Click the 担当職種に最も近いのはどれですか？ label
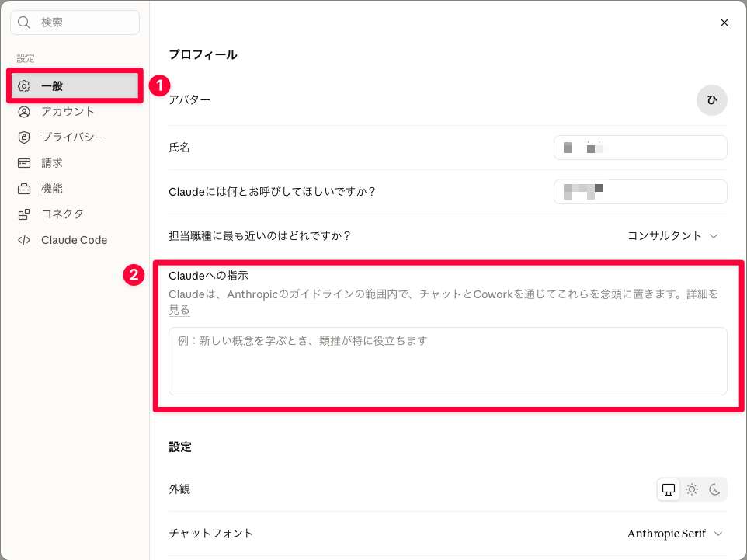The width and height of the screenshot is (747, 560). point(259,236)
